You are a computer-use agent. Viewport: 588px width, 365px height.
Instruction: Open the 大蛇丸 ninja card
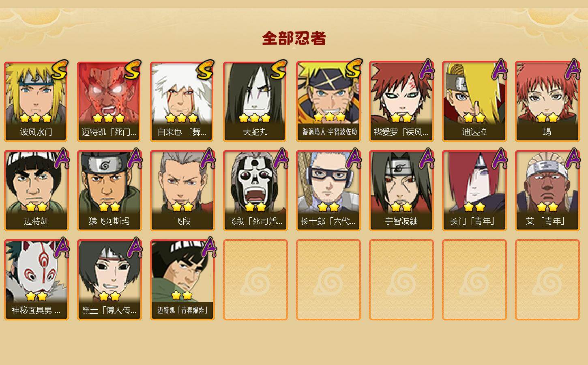pos(255,101)
